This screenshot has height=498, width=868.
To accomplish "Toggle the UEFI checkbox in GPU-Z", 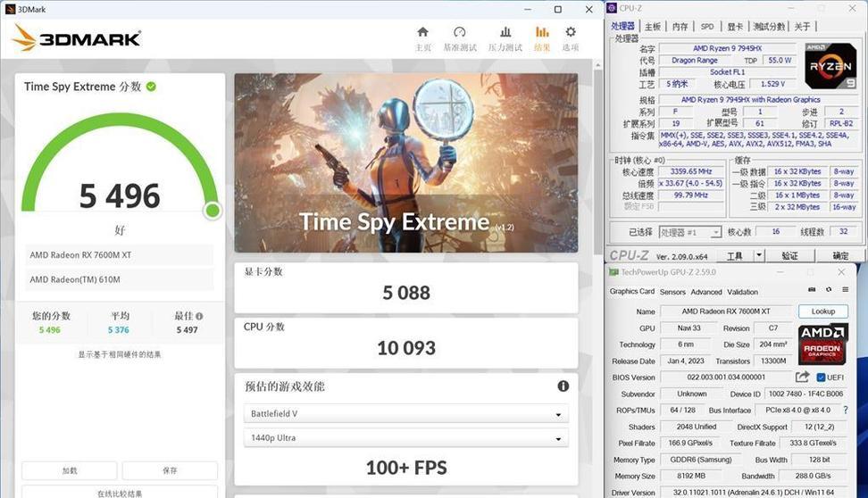I will (x=821, y=378).
